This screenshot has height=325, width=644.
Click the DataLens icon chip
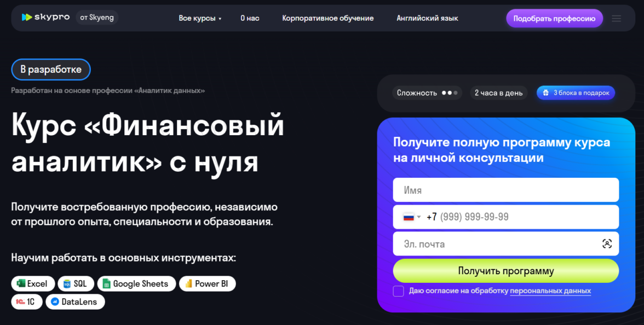[x=75, y=301]
